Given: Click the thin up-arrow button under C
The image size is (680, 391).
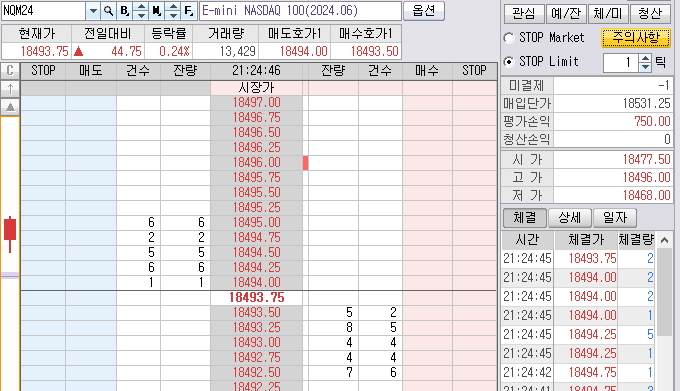Looking at the screenshot, I should [x=10, y=89].
